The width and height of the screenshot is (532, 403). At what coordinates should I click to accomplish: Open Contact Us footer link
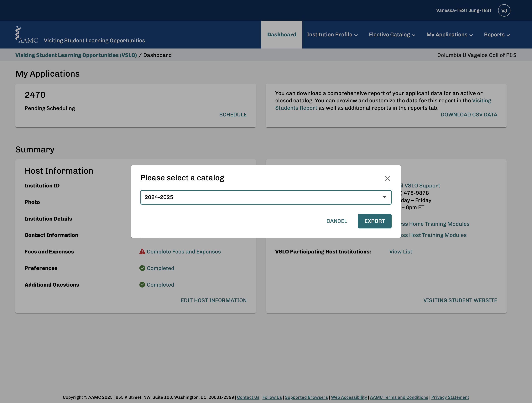tap(248, 397)
